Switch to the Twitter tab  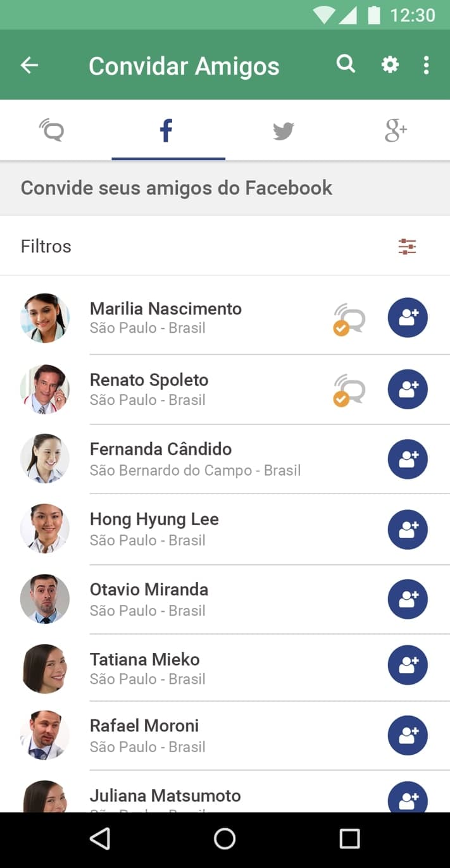(x=284, y=130)
